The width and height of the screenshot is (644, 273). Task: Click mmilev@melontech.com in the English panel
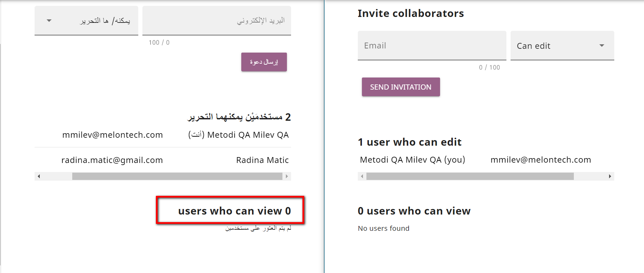pos(541,160)
